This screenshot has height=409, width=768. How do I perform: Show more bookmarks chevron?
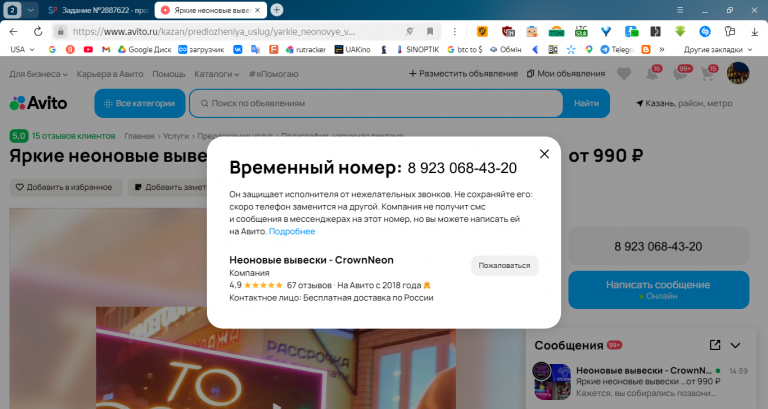[x=662, y=49]
